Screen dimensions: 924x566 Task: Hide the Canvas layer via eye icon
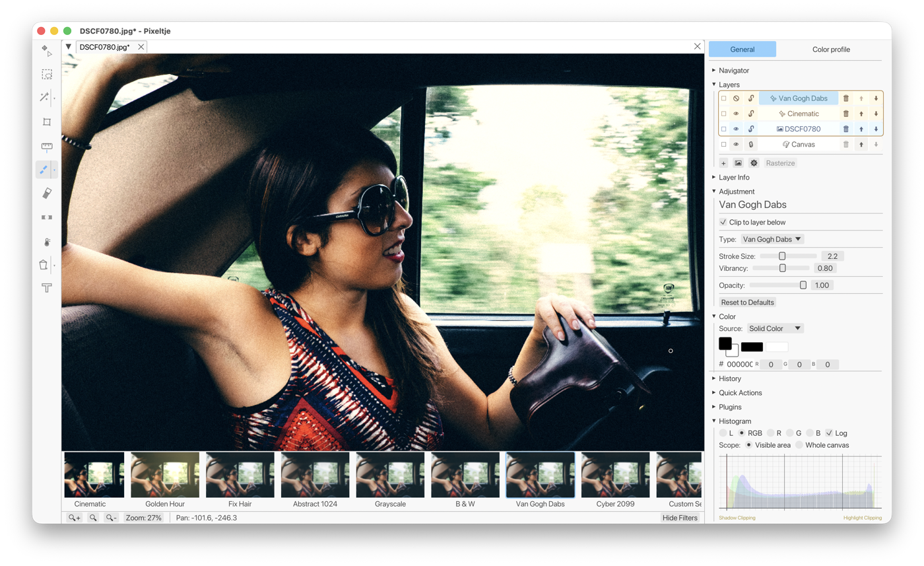tap(737, 144)
